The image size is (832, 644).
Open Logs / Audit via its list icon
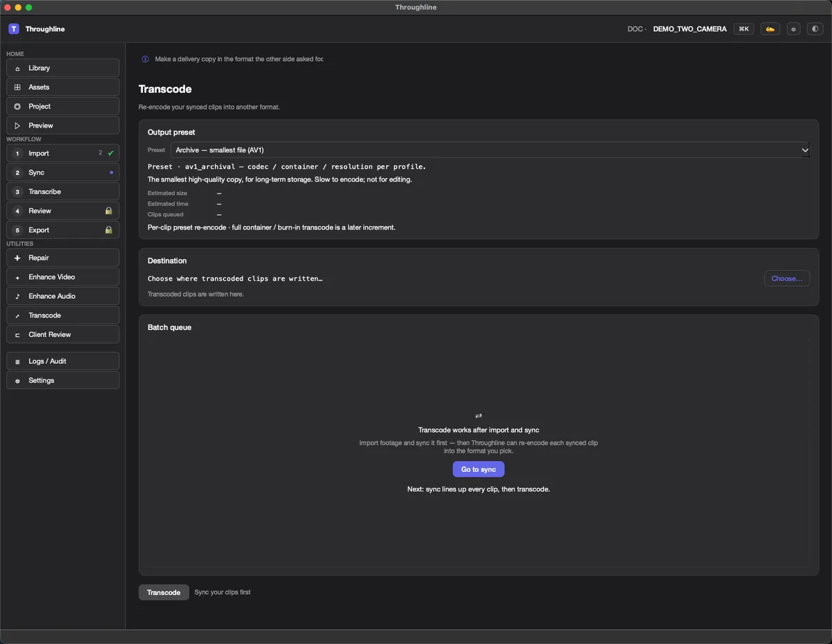[x=17, y=361]
